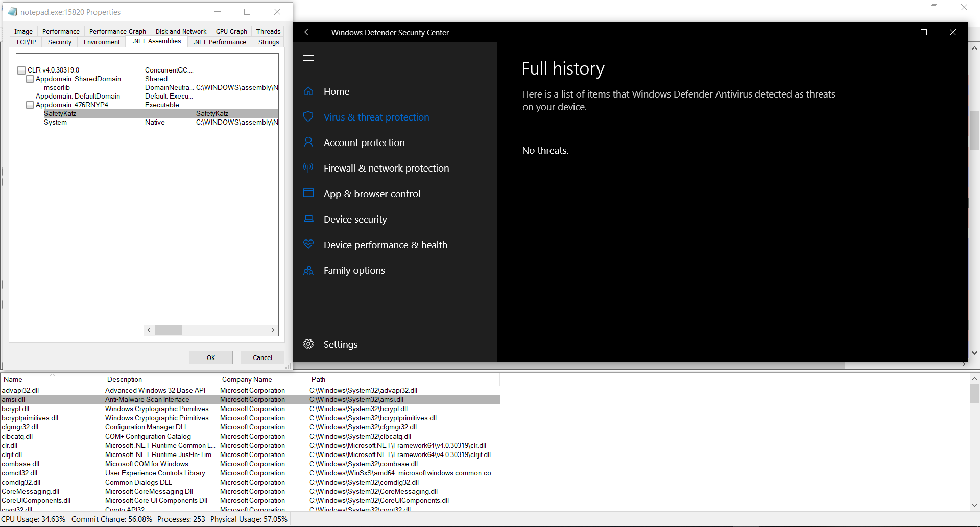Switch to the Threads tab

tap(268, 32)
